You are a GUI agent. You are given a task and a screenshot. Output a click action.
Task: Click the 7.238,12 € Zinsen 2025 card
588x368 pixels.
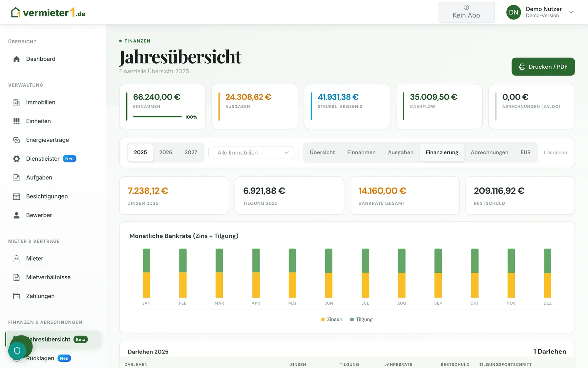pos(174,195)
